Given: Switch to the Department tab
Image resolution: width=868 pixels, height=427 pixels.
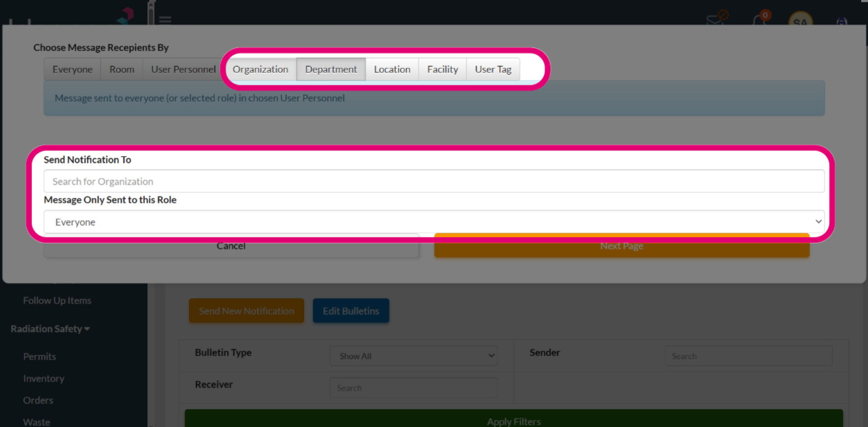Looking at the screenshot, I should (331, 69).
